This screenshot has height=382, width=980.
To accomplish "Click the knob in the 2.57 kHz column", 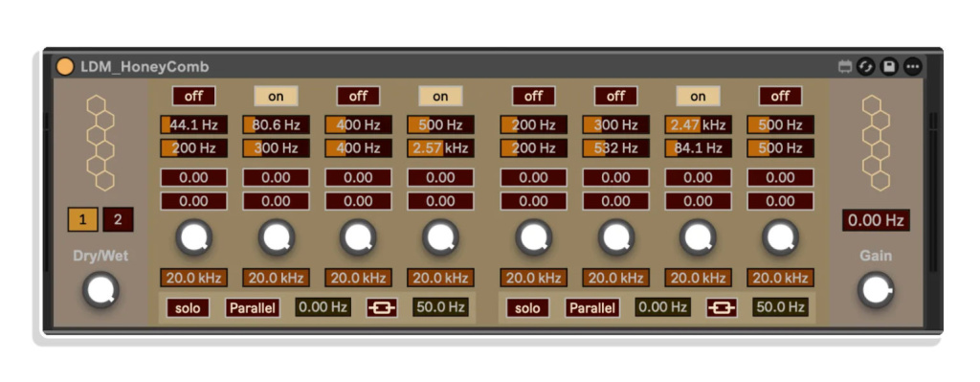I will tap(440, 237).
